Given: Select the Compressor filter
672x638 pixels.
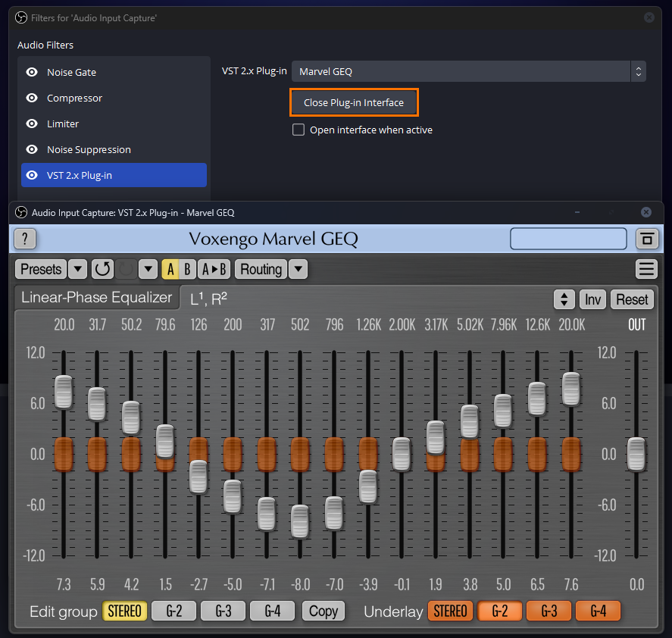Looking at the screenshot, I should click(x=114, y=98).
